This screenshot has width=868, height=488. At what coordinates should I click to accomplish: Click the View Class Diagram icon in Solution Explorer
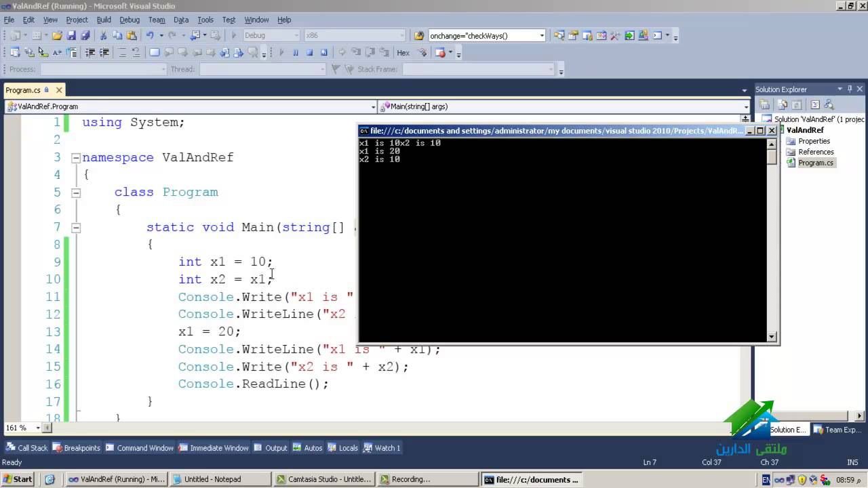click(829, 105)
